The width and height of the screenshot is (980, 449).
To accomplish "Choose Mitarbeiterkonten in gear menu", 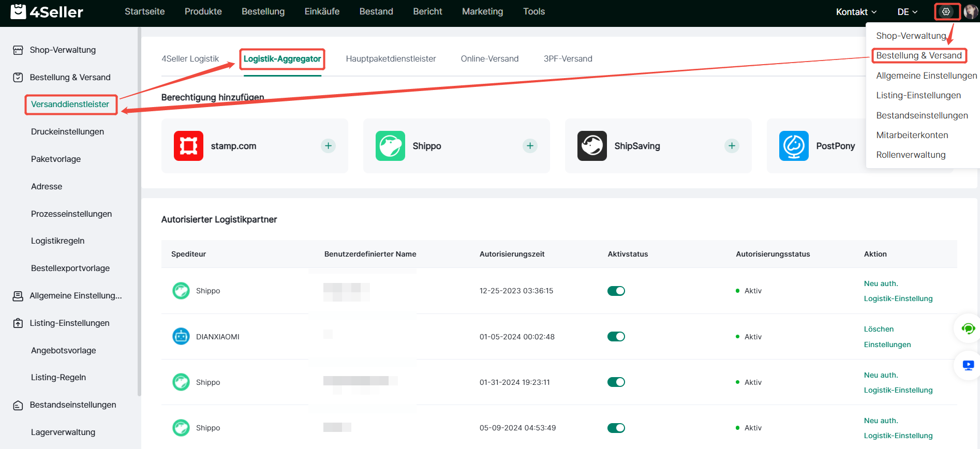I will click(x=912, y=136).
